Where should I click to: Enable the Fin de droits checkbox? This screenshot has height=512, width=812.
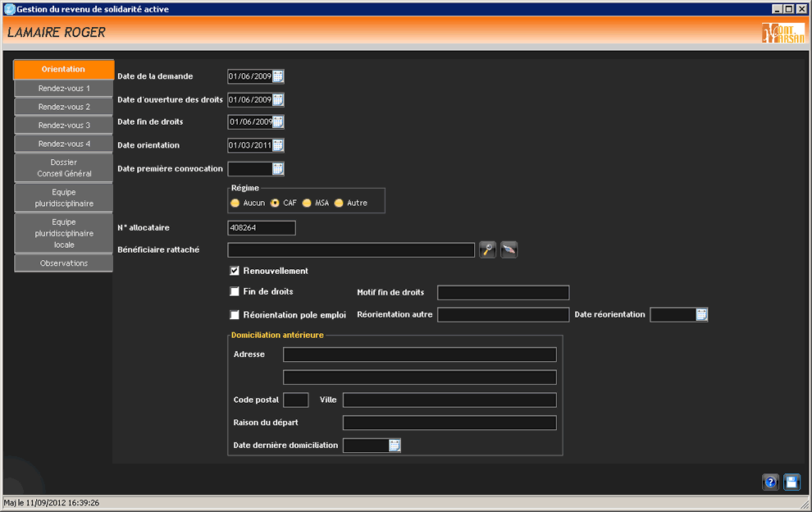coord(235,291)
